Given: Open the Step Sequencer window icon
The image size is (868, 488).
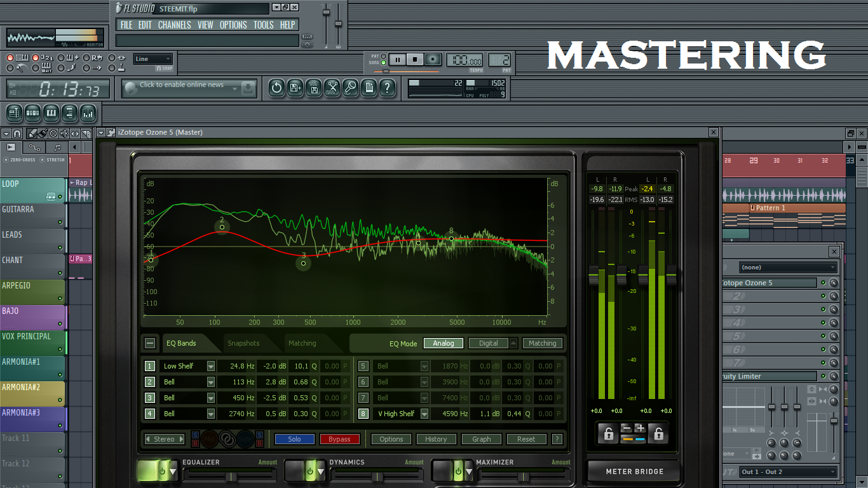Looking at the screenshot, I should (x=33, y=114).
